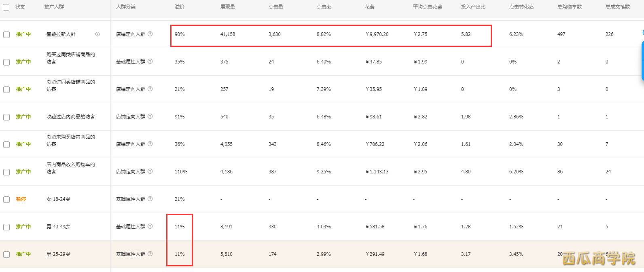Click the 11% premium of 男 40-49岁
Viewport: 644px width, 272px height.
pyautogui.click(x=180, y=227)
